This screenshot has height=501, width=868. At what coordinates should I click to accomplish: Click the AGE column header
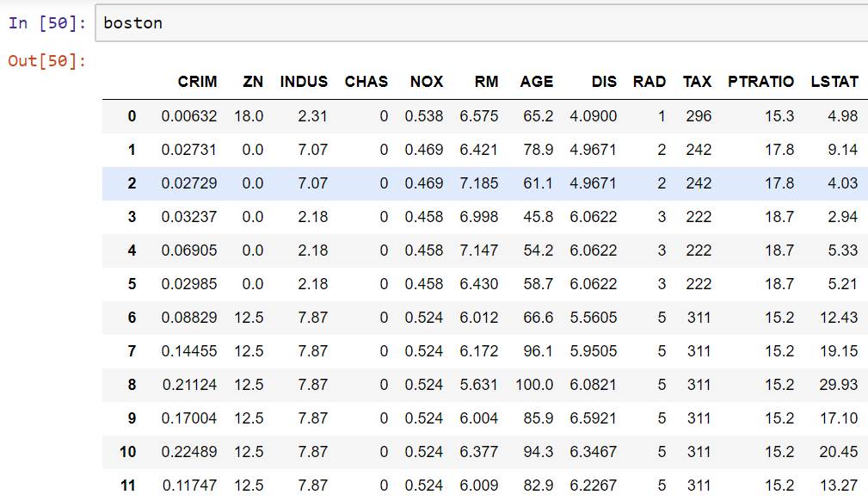pos(537,82)
